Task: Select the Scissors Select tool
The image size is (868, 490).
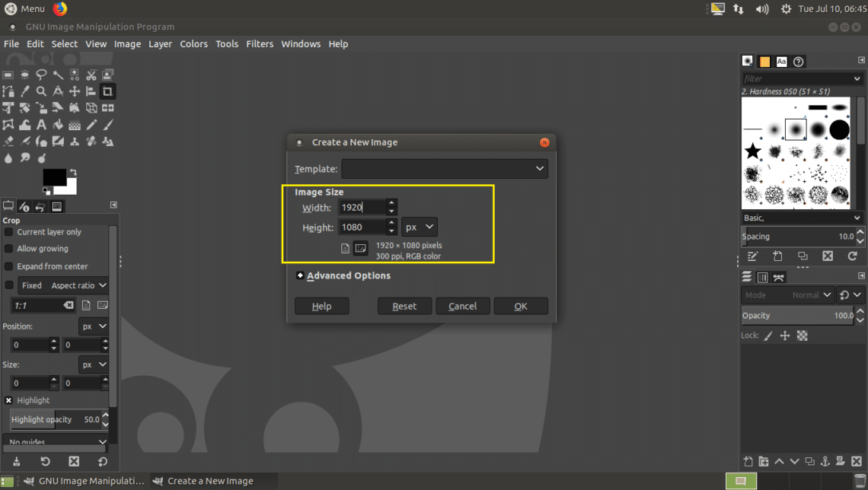Action: pyautogui.click(x=91, y=75)
